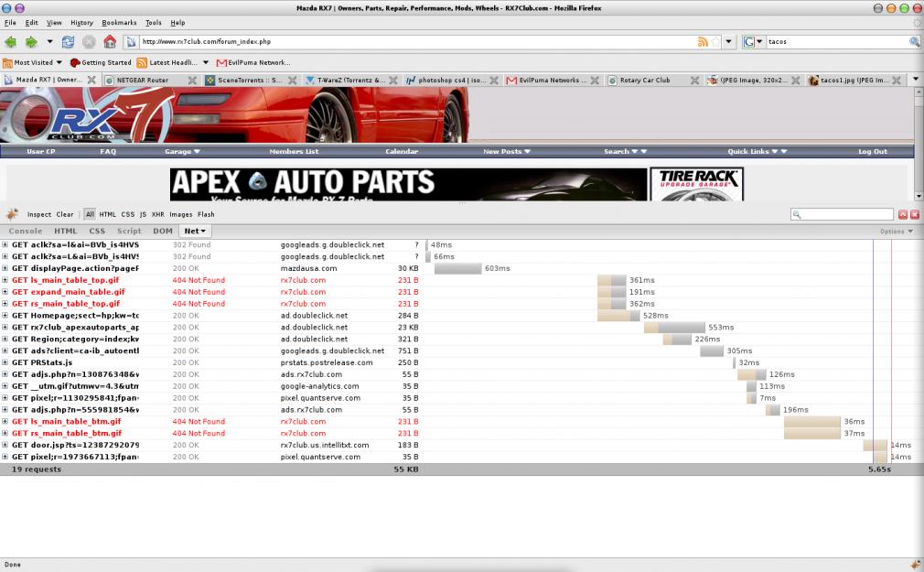
Task: Toggle the All filter in Net panel
Action: 90,214
